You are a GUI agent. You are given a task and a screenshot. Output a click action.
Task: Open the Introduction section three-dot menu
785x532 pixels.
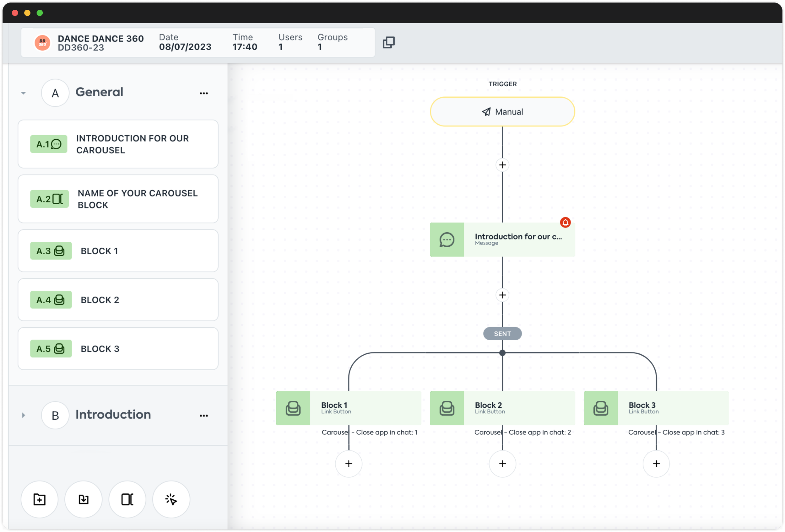[204, 416]
